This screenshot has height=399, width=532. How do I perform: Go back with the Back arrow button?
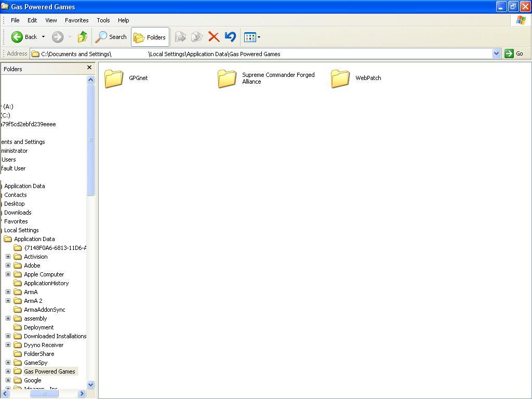24,37
